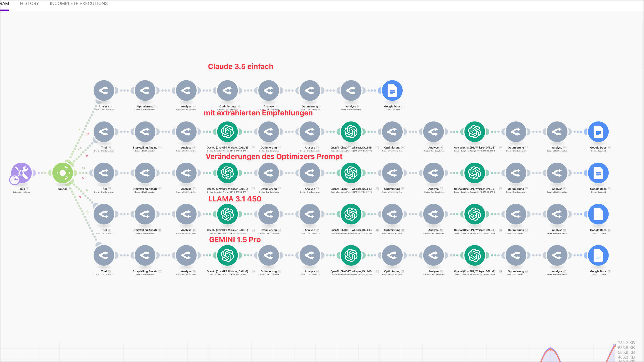Select the Titel 25 module icon
Viewport: 644px width, 362px height.
[x=104, y=132]
